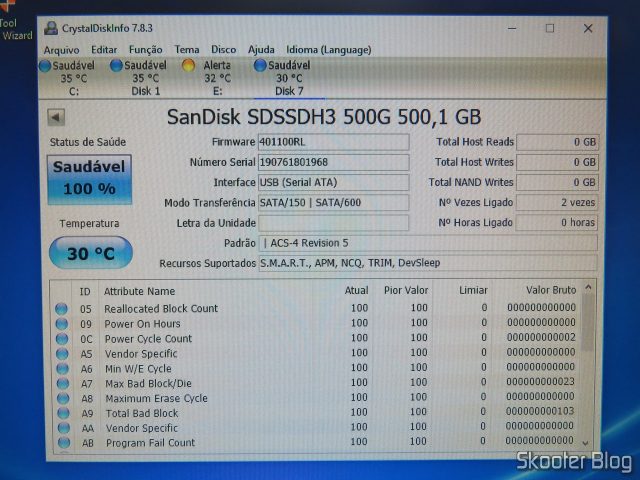Open the Editar menu

pyautogui.click(x=104, y=50)
